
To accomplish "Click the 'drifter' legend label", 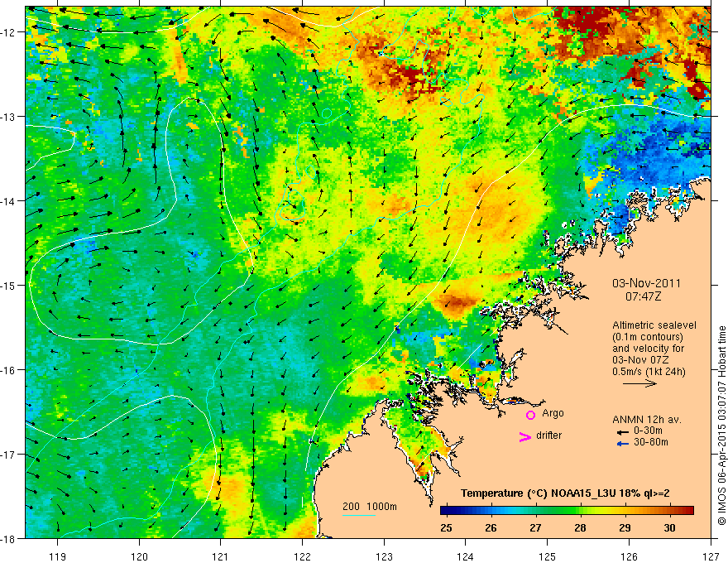I will tap(548, 435).
